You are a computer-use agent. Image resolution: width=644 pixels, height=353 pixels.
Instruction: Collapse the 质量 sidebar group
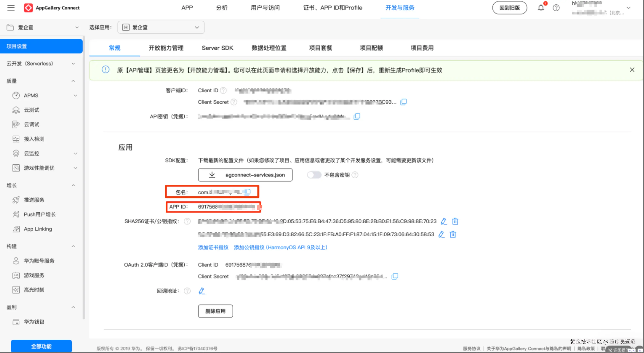click(x=73, y=81)
